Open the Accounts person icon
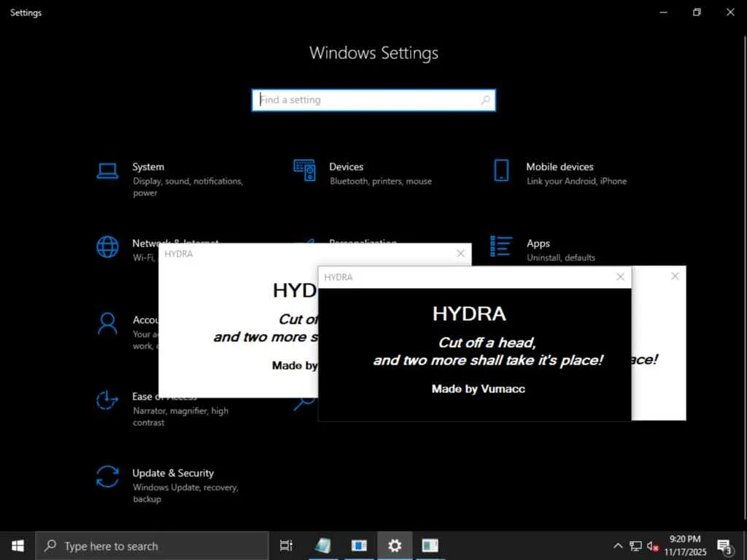Viewport: 747px width, 560px height. (x=107, y=324)
